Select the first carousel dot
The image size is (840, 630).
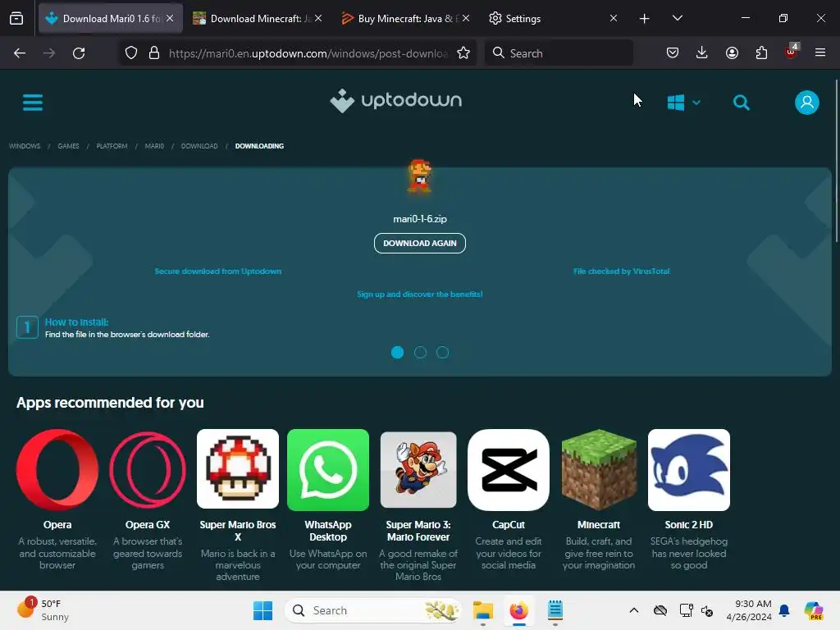[398, 352]
